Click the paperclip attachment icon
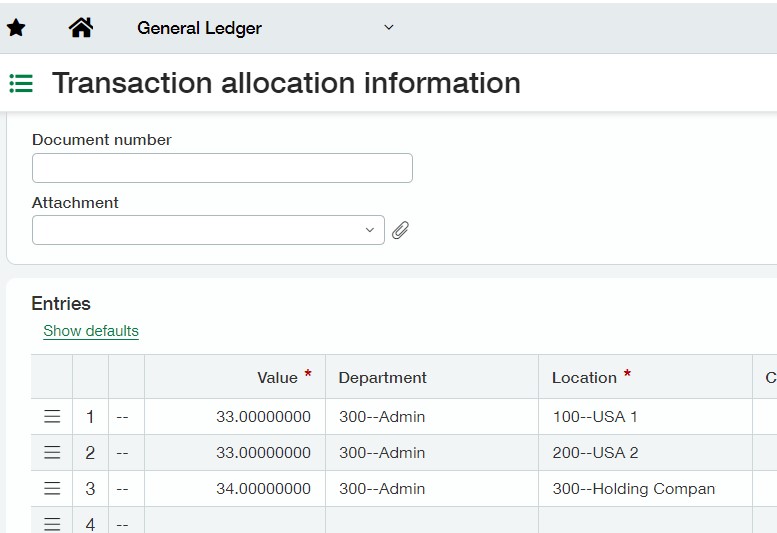The image size is (777, 533). point(400,230)
